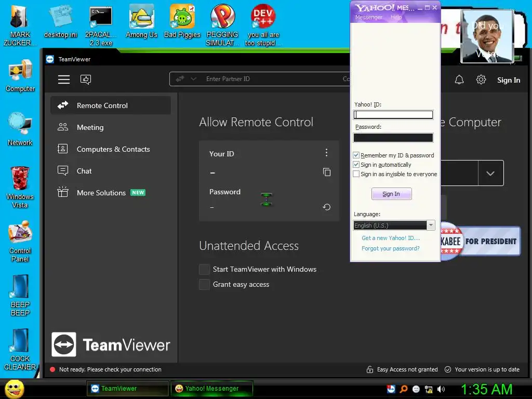This screenshot has height=399, width=532.
Task: Click Your version is up to date status
Action: (482, 369)
